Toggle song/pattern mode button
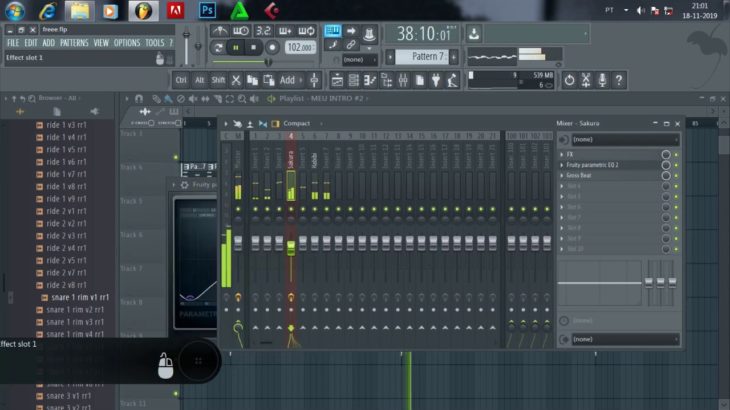730x410 pixels. click(217, 47)
